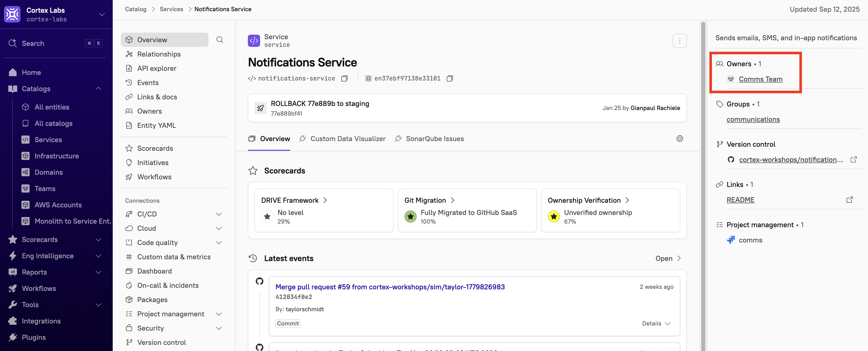Expand Details on the merge commit event
The width and height of the screenshot is (868, 351).
tap(656, 323)
